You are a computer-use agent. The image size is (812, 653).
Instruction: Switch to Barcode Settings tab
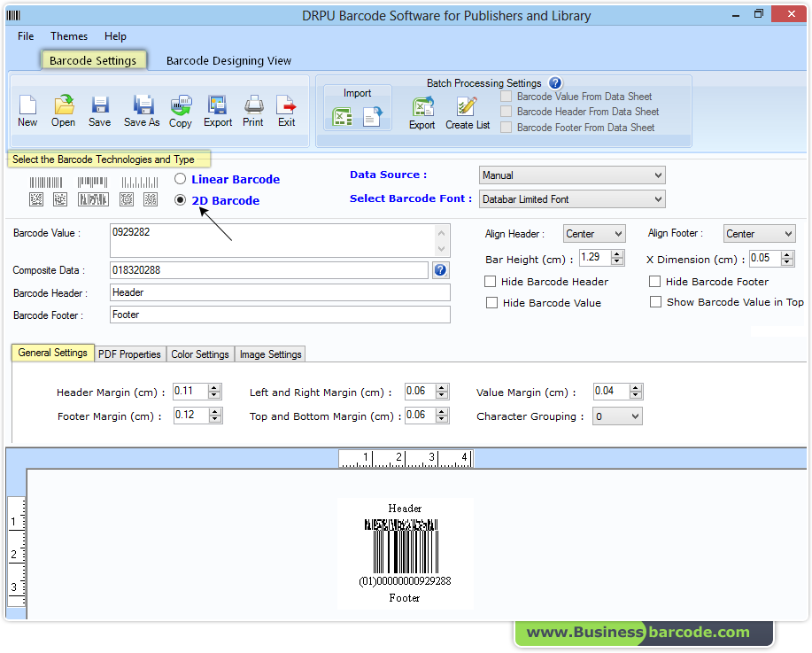click(x=93, y=60)
